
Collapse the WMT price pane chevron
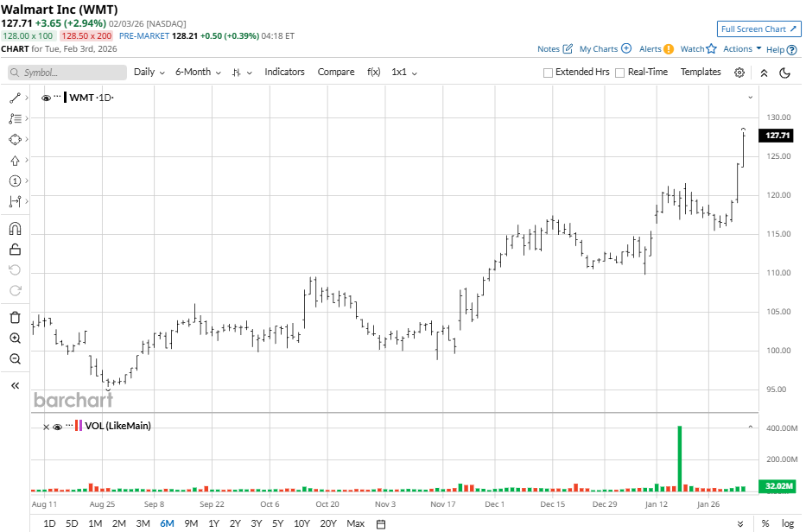click(x=750, y=97)
